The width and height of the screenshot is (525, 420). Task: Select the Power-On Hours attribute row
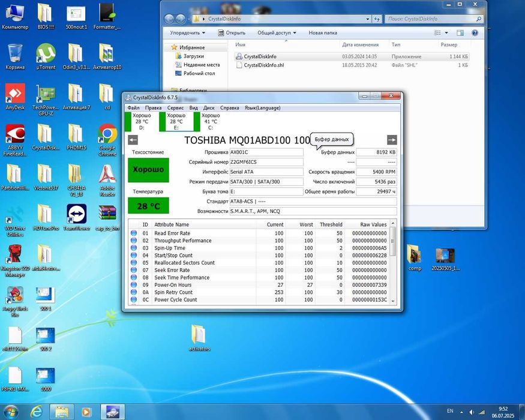259,284
